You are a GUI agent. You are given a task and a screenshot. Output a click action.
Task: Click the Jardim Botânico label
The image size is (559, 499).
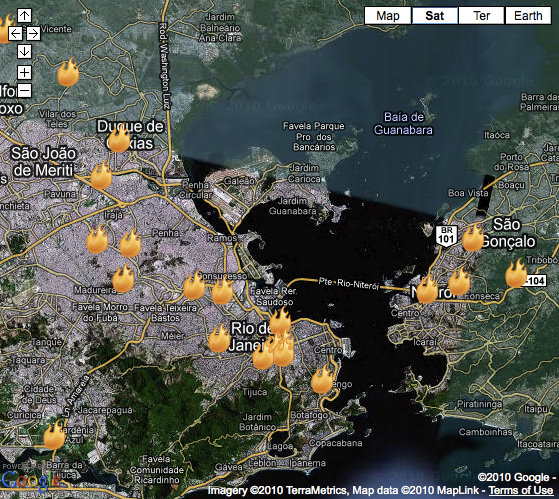[258, 422]
